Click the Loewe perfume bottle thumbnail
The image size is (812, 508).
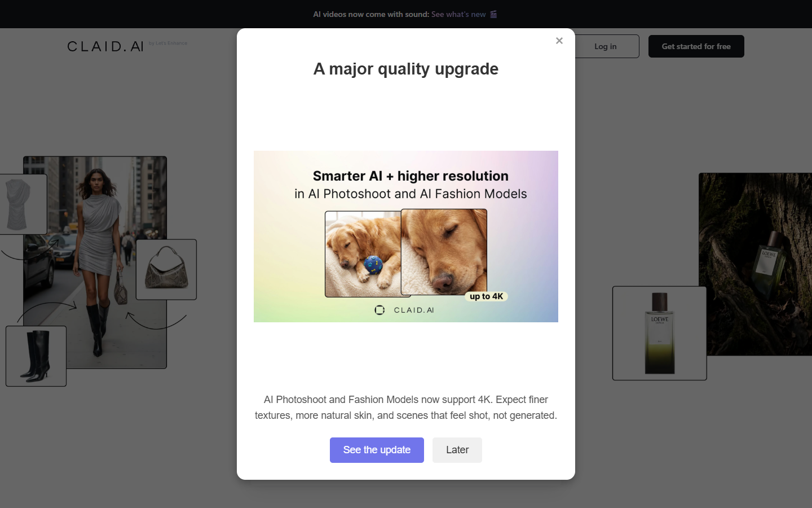tap(660, 333)
